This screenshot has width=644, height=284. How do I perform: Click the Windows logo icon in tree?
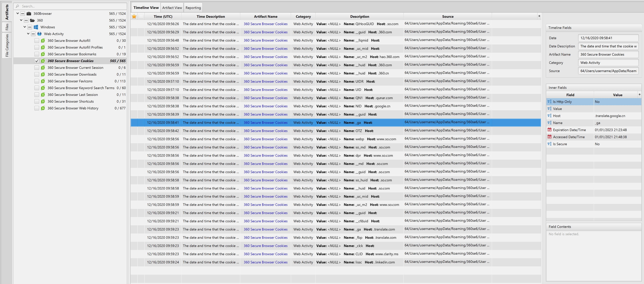click(x=36, y=27)
